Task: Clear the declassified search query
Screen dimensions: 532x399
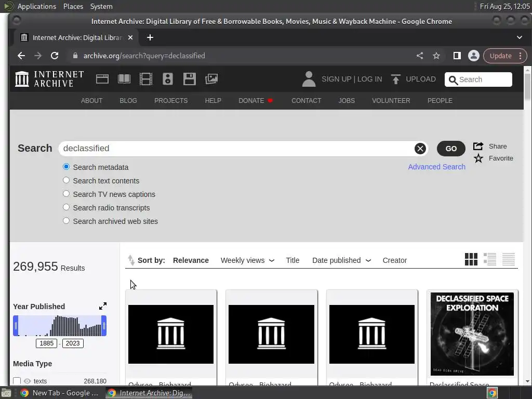Action: 420,149
